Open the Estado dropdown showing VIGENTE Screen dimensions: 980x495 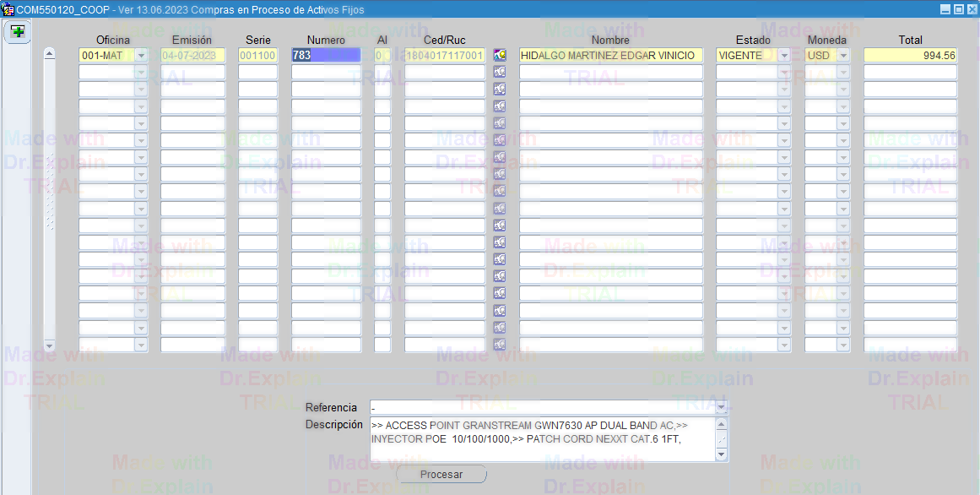784,55
